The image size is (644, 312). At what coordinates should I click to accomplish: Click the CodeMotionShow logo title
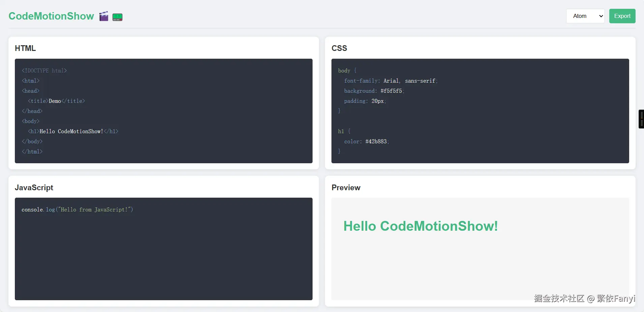point(51,16)
